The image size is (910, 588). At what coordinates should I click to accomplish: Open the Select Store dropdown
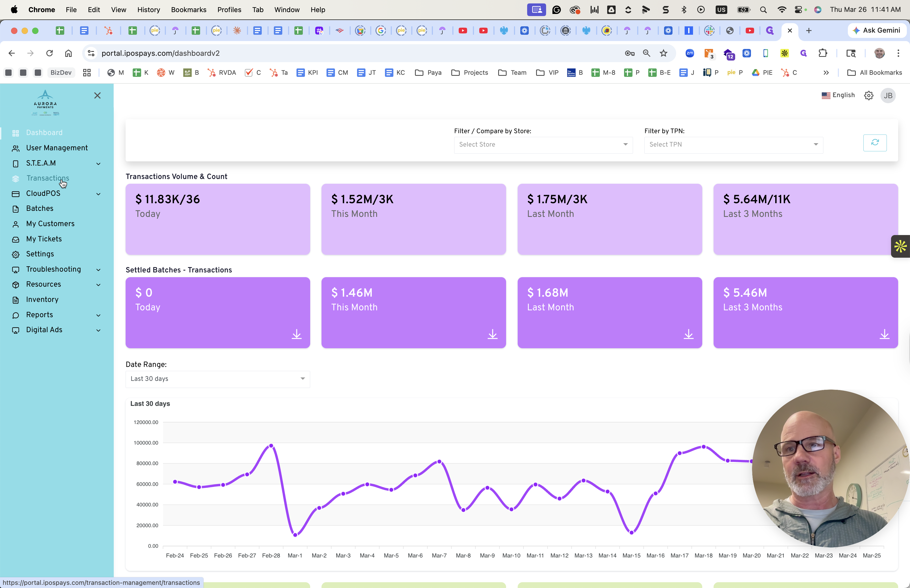(x=543, y=145)
